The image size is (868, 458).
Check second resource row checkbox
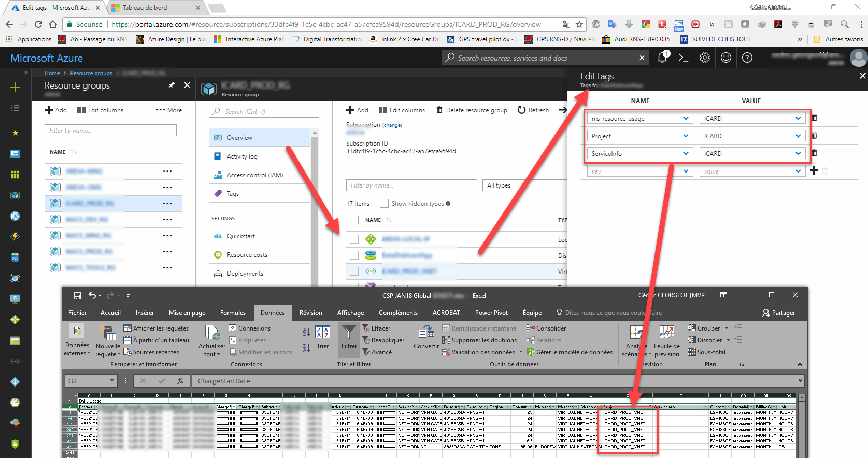coord(354,255)
